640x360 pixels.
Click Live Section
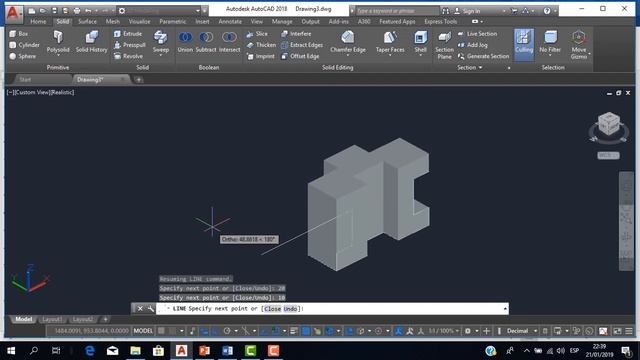478,34
